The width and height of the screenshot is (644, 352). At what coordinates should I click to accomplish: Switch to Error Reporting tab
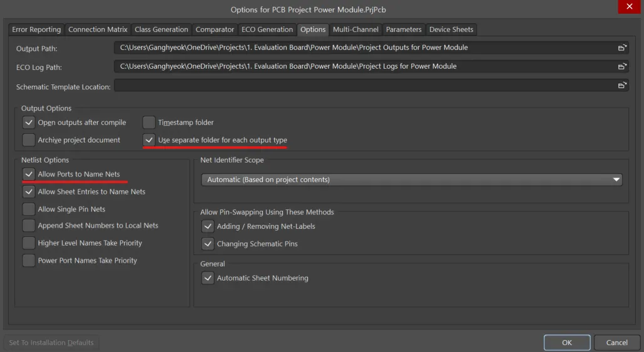(x=36, y=29)
